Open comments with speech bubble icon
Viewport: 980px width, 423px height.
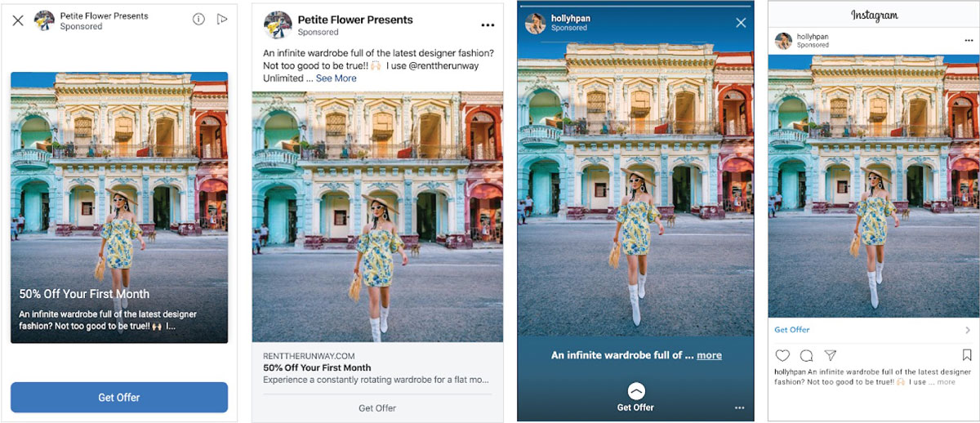click(x=806, y=355)
